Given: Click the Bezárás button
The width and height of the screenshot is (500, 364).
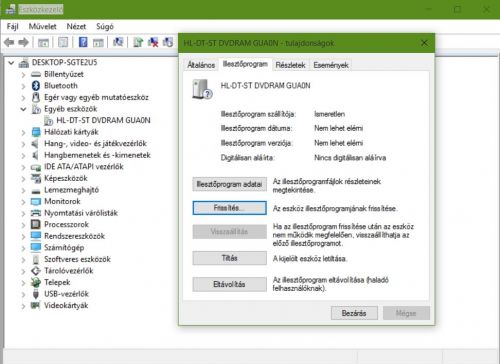Looking at the screenshot, I should click(354, 313).
